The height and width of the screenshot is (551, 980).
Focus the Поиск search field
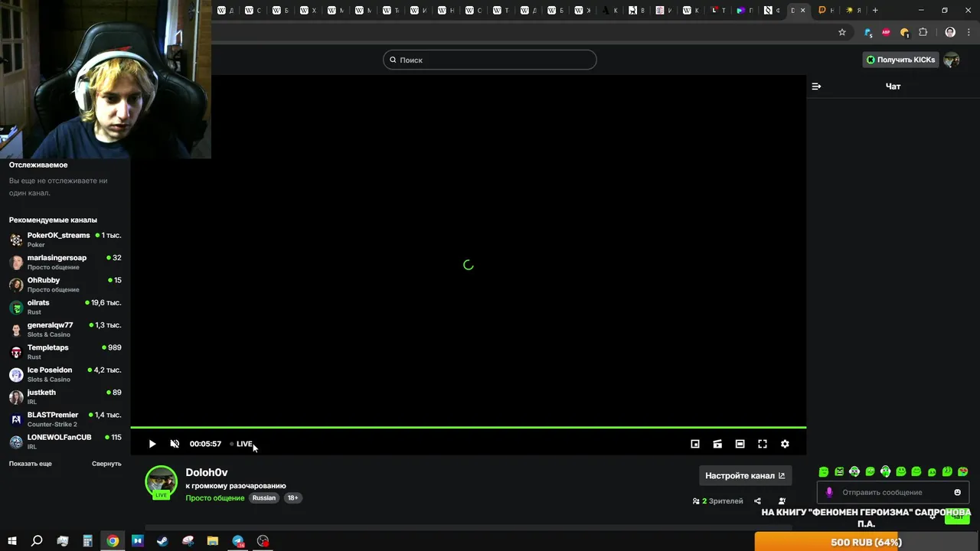(x=490, y=60)
